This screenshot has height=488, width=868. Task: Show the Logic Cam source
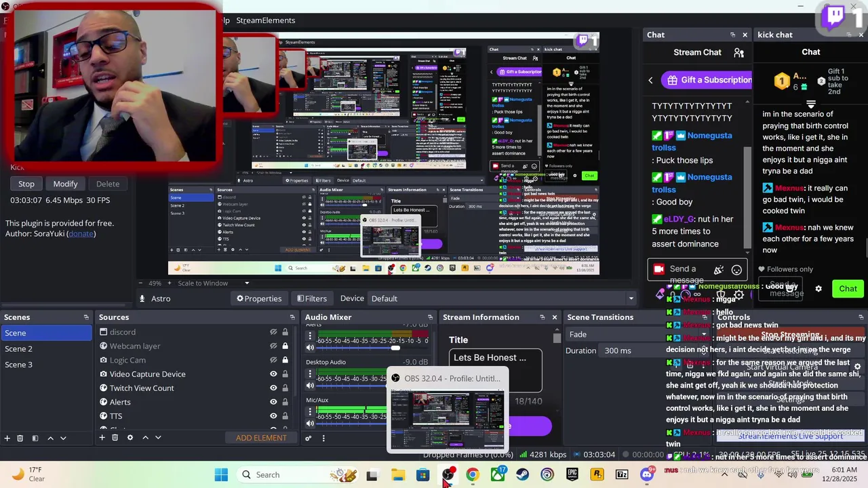pyautogui.click(x=273, y=360)
